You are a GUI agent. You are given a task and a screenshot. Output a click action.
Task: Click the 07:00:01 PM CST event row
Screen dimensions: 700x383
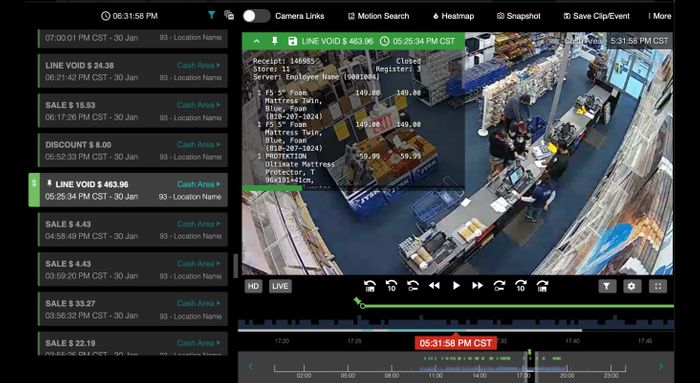(133, 39)
